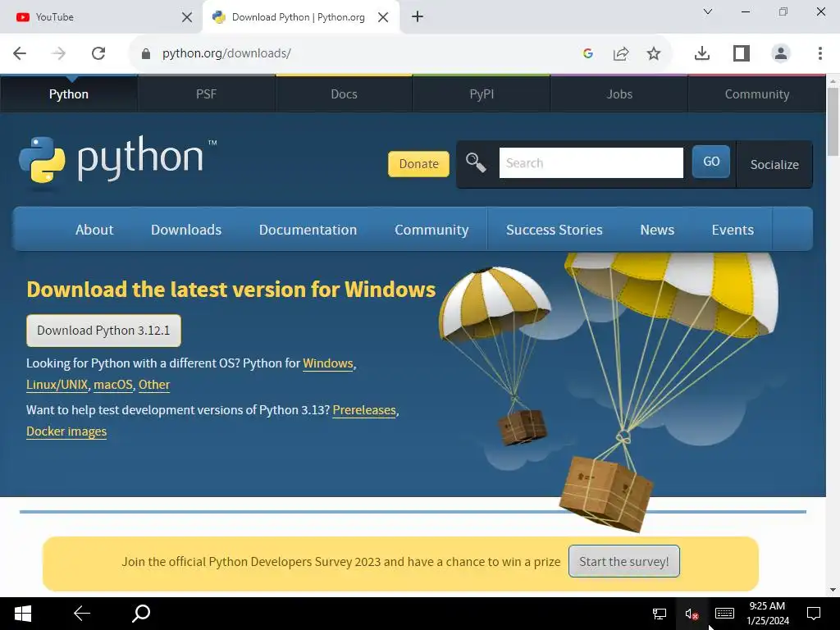
Task: Click the scrollbar down arrow
Action: [833, 590]
